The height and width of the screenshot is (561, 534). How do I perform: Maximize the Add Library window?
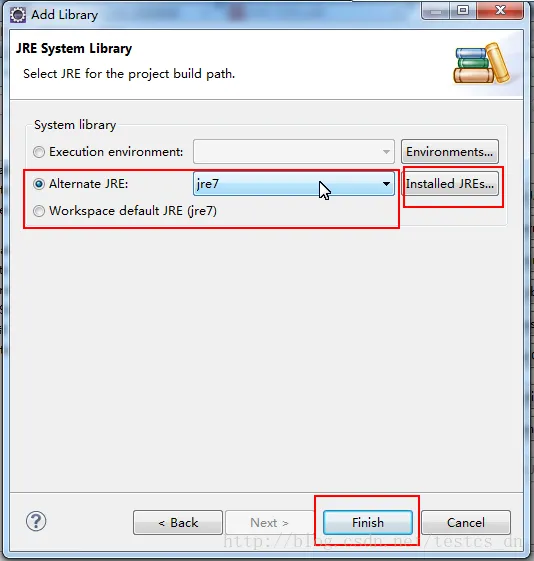point(463,11)
